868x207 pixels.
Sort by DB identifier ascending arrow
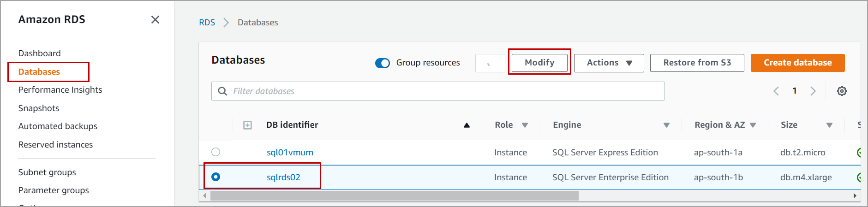coord(467,125)
